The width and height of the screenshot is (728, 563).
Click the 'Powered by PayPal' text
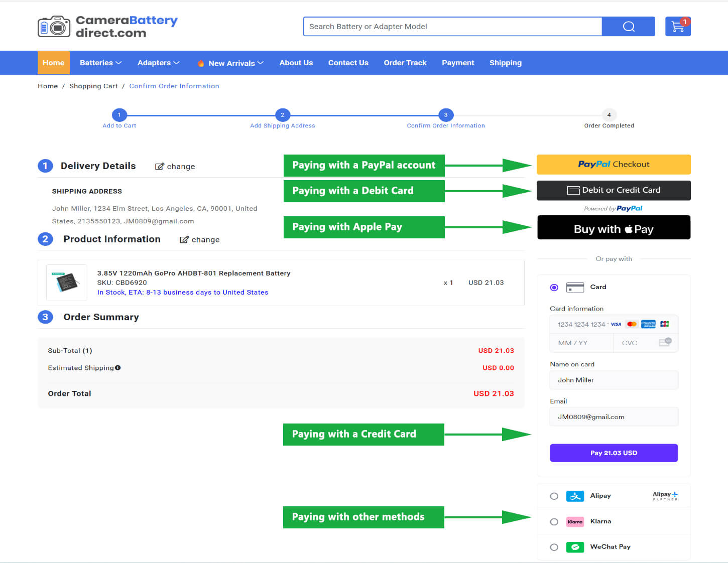[613, 209]
